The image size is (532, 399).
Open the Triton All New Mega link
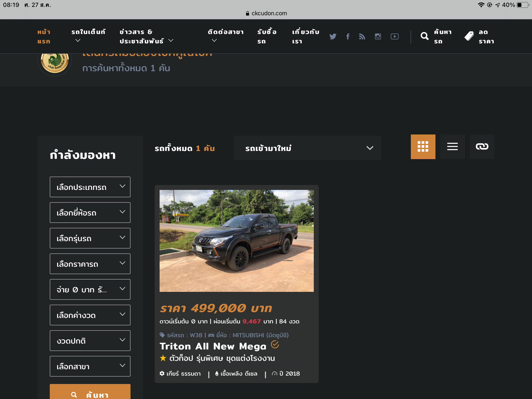(x=213, y=346)
